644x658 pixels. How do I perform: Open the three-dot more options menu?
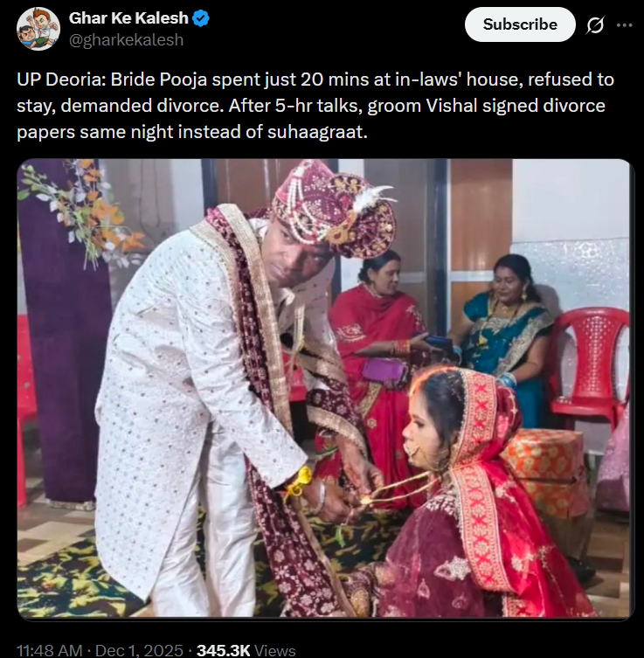tap(624, 25)
